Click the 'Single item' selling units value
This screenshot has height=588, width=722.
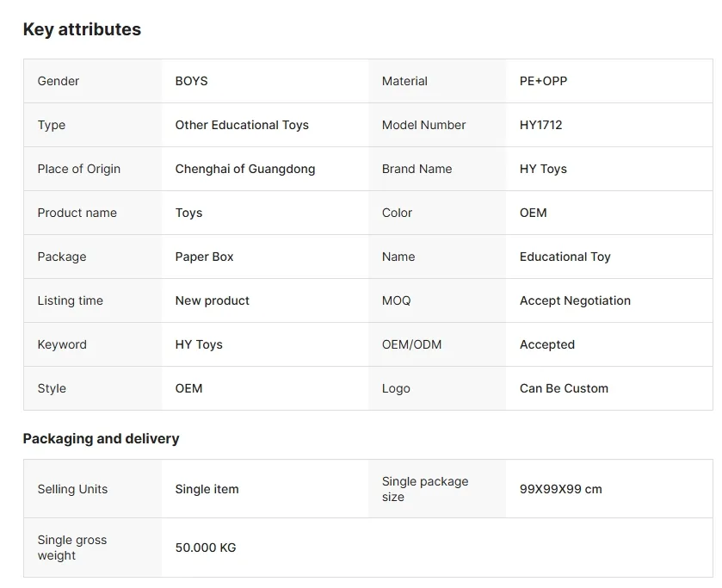coord(207,489)
